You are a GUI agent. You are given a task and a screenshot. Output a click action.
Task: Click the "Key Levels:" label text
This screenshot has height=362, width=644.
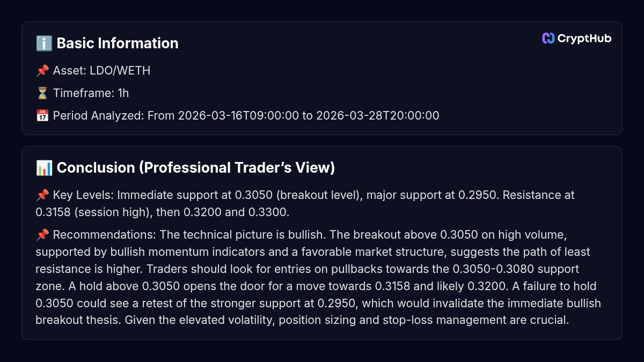tap(83, 195)
